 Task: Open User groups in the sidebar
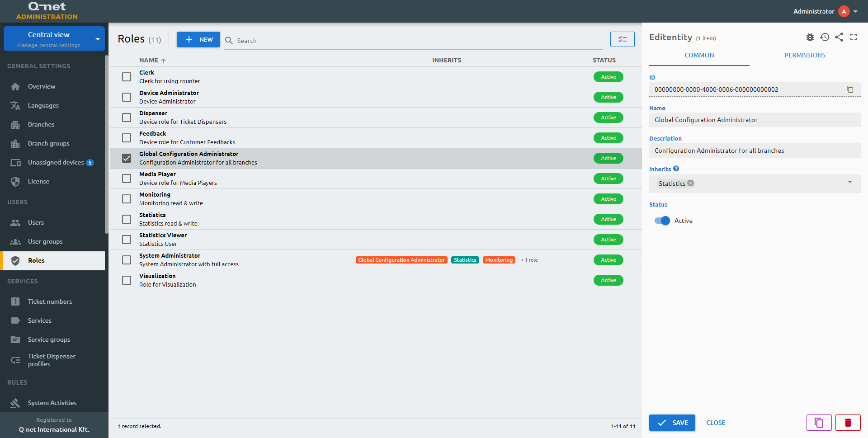[x=53, y=241]
